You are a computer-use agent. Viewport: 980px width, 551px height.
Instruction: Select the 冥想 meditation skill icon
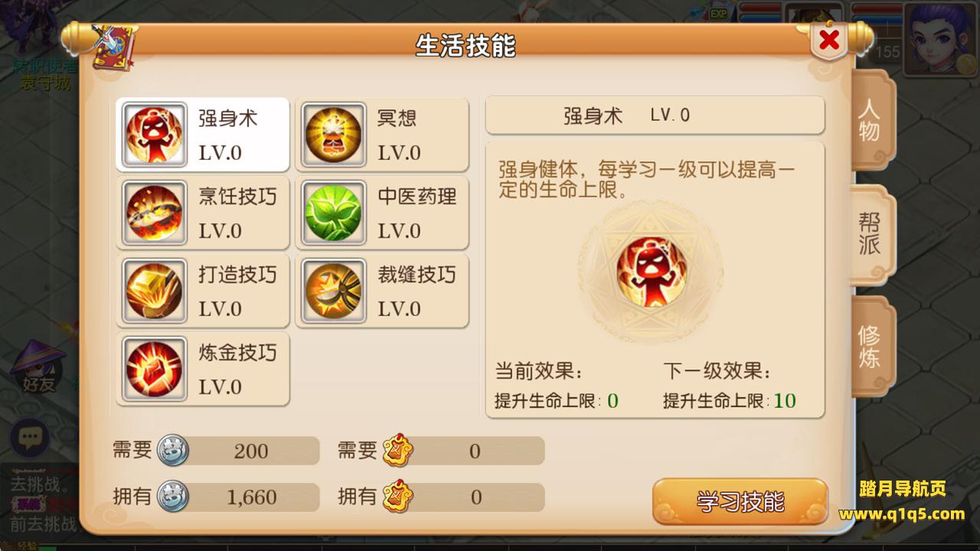click(x=334, y=135)
